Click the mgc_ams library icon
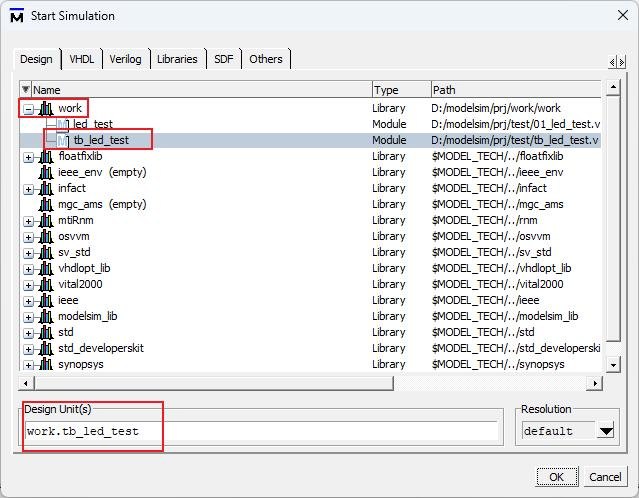The width and height of the screenshot is (639, 498). point(46,205)
